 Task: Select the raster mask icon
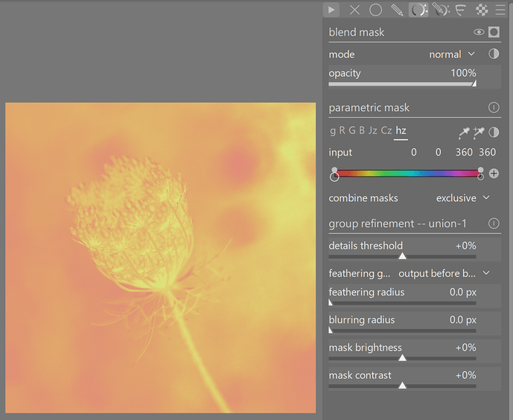pyautogui.click(x=461, y=10)
